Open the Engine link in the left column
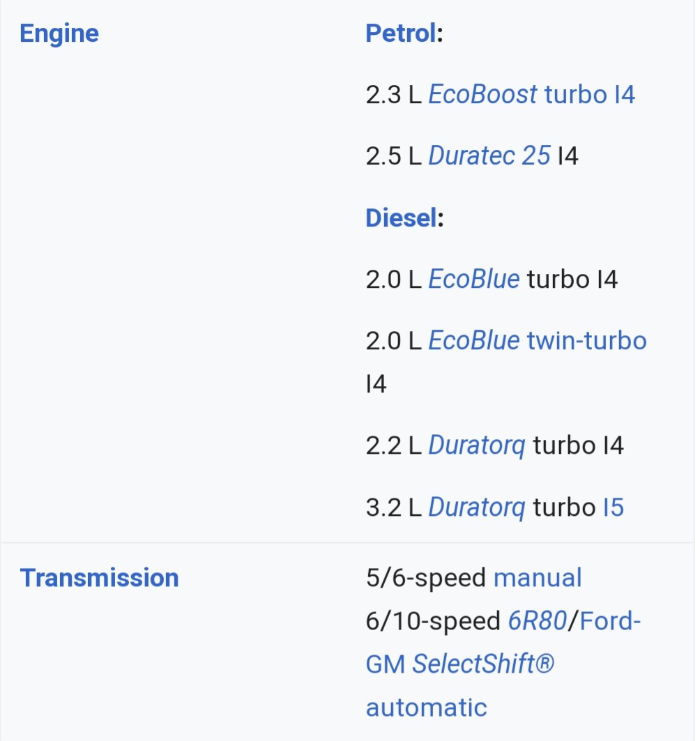The image size is (700, 741). (59, 34)
